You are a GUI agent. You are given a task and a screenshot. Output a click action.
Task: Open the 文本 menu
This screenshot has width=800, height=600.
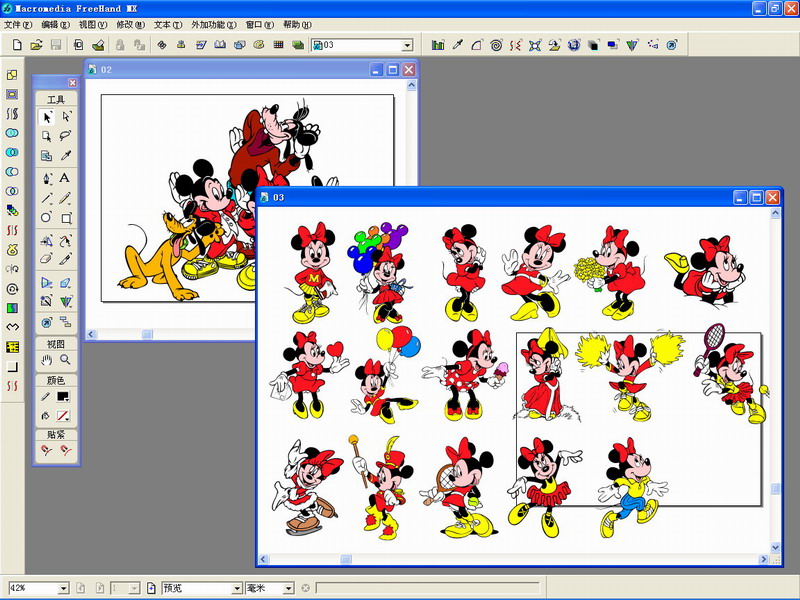(x=168, y=24)
